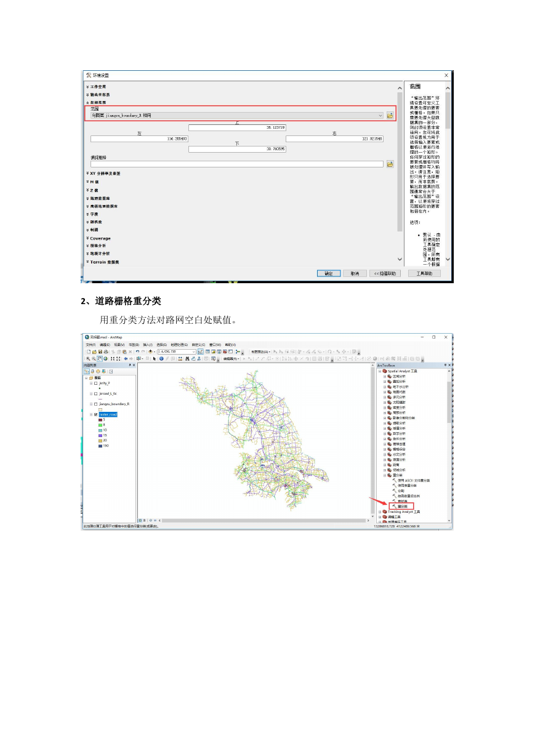
Task: Click the List By Selection icon in contents panel
Action: pos(103,371)
